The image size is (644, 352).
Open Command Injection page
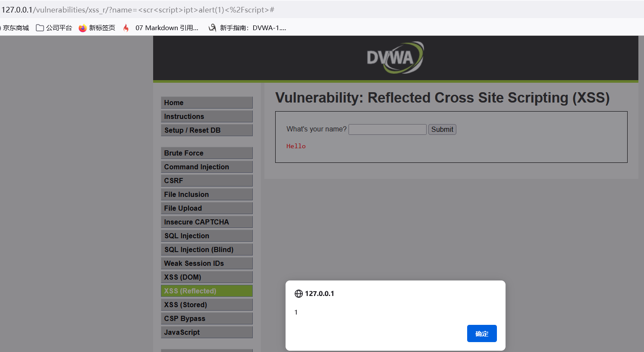[x=207, y=167]
